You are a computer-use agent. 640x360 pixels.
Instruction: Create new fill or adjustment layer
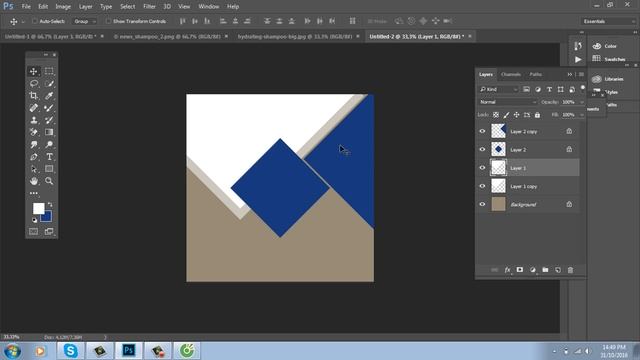click(x=533, y=270)
